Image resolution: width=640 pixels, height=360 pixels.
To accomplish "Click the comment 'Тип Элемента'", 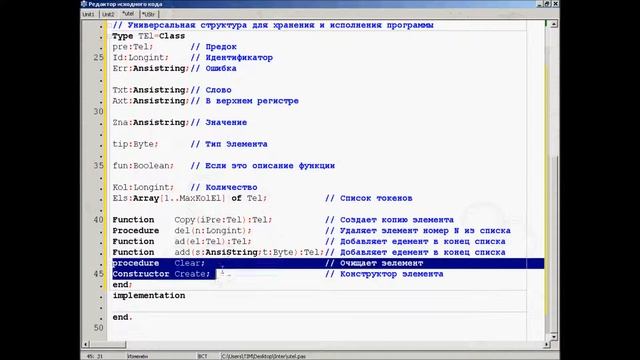I will pos(236,144).
